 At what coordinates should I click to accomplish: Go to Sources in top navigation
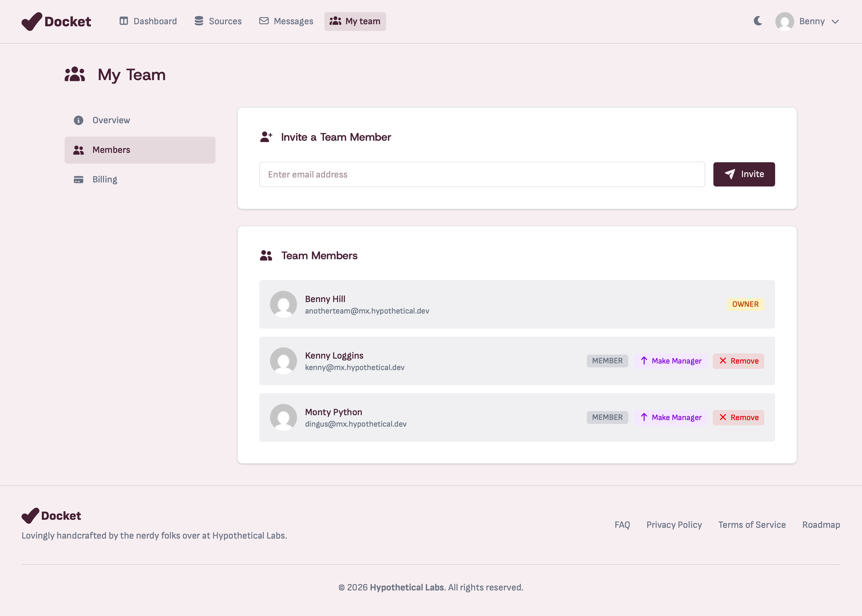[218, 21]
